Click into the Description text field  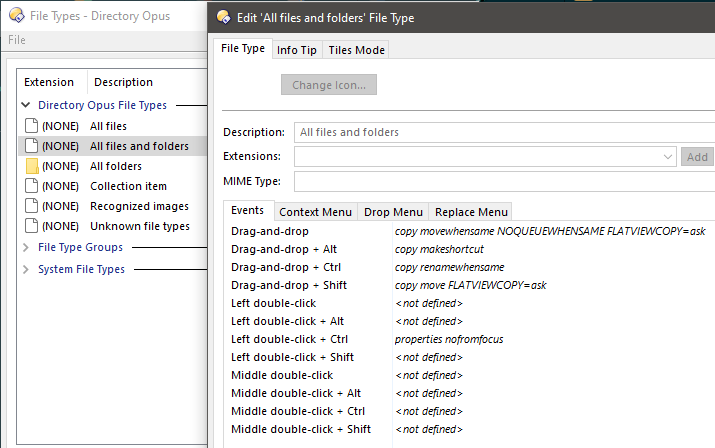click(x=504, y=132)
